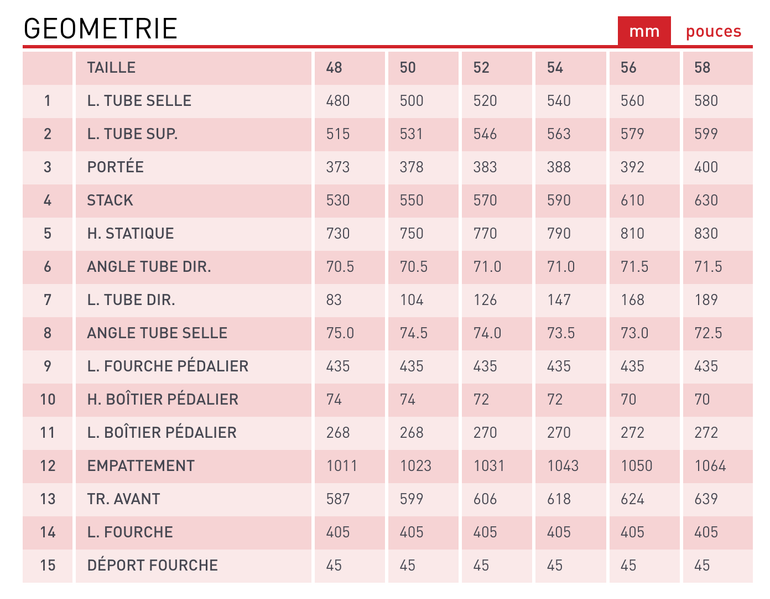Click the DÉPORT FOURCHE row label
770x599 pixels.
pos(152,565)
